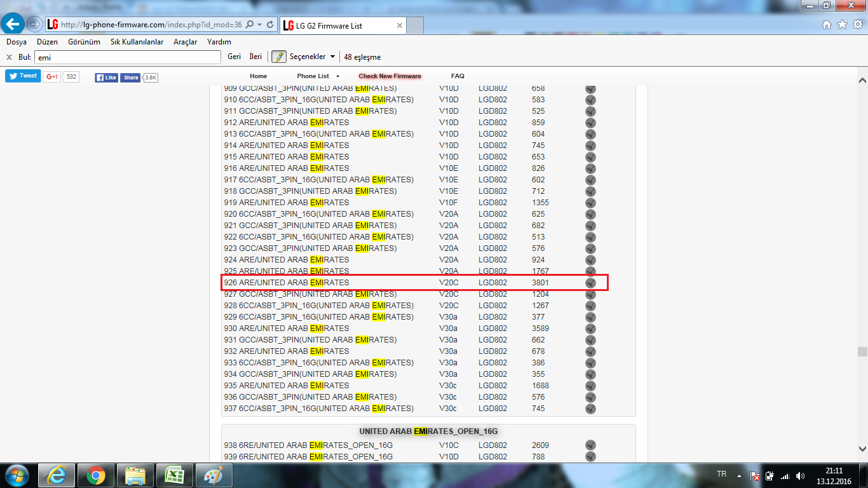
Task: Click the Facebook Like button
Action: coord(107,78)
